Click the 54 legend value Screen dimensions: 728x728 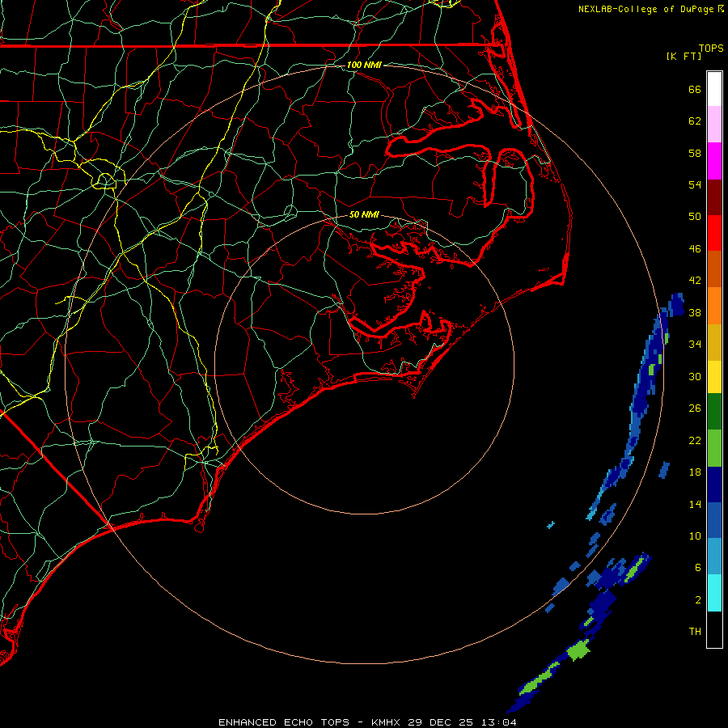(695, 184)
